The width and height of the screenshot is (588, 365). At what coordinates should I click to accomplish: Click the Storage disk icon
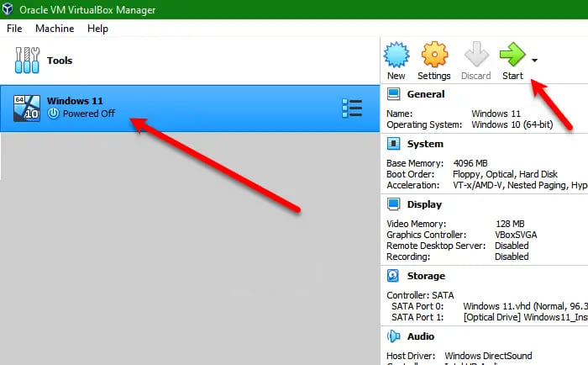pos(393,276)
